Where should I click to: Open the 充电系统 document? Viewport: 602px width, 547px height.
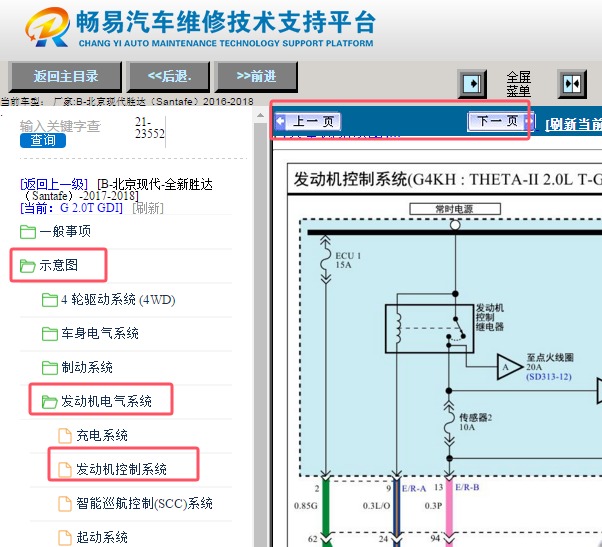(x=102, y=435)
